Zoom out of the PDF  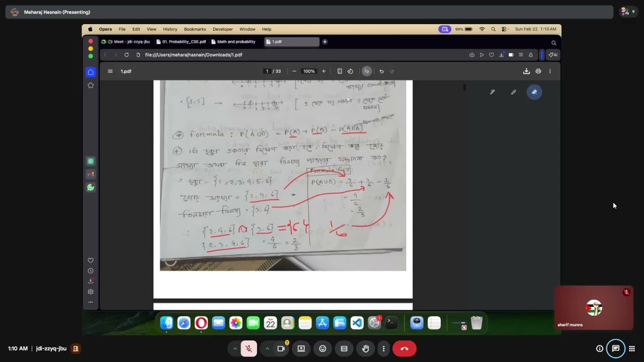[x=294, y=71]
